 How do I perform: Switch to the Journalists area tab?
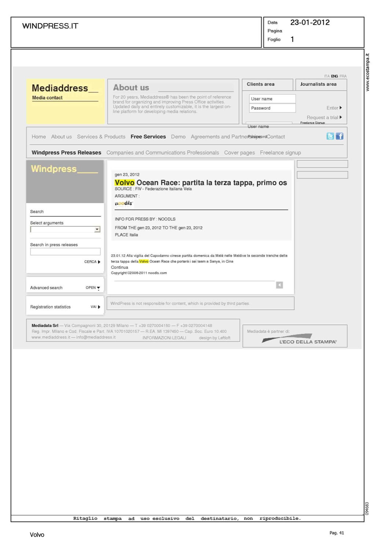pyautogui.click(x=318, y=84)
